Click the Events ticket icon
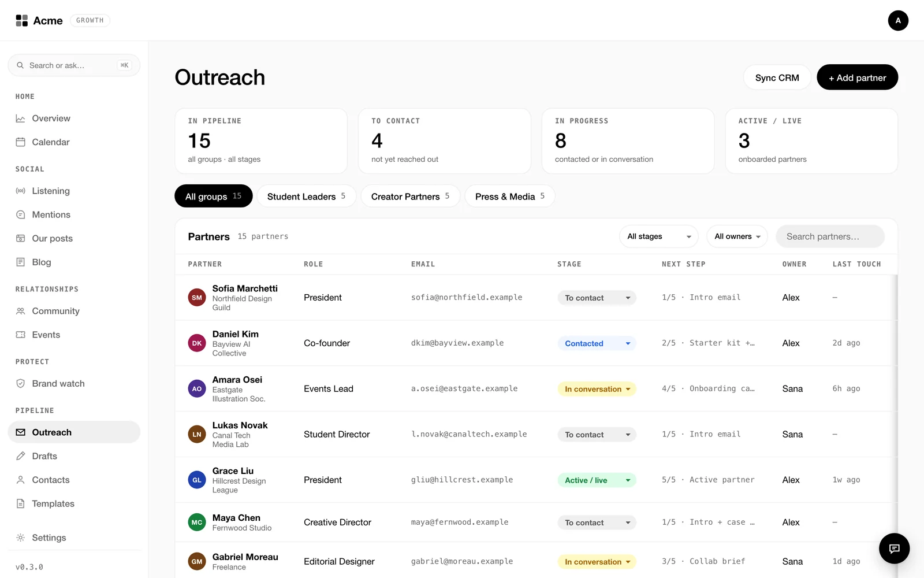 pos(20,335)
